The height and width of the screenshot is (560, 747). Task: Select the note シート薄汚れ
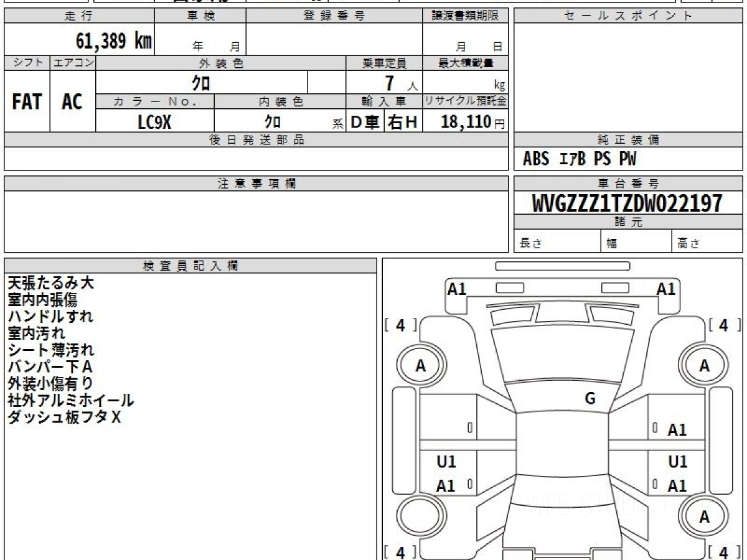[x=50, y=350]
